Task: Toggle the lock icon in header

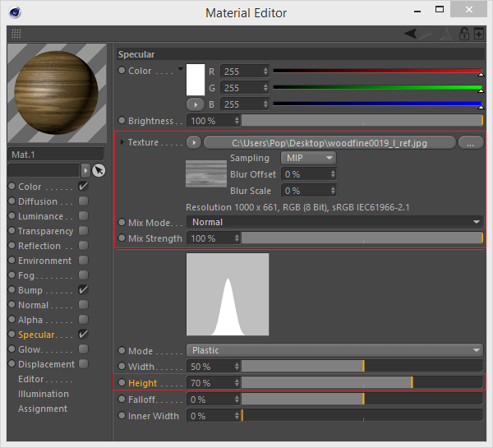Action: click(464, 34)
